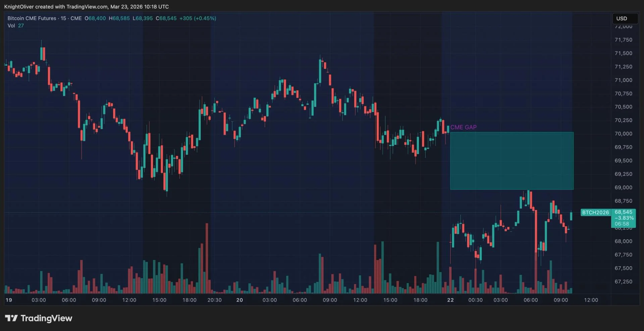The image size is (644, 331).
Task: Click the 70,000 level on the price scale
Action: point(623,134)
